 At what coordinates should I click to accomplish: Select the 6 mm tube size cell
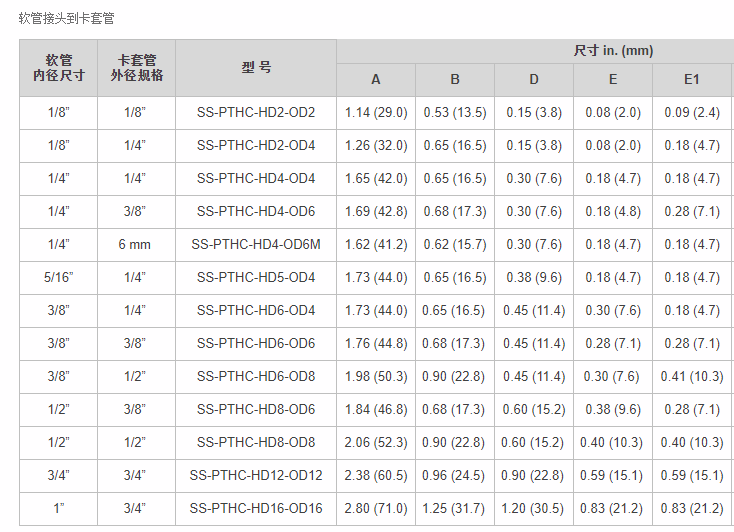point(136,244)
